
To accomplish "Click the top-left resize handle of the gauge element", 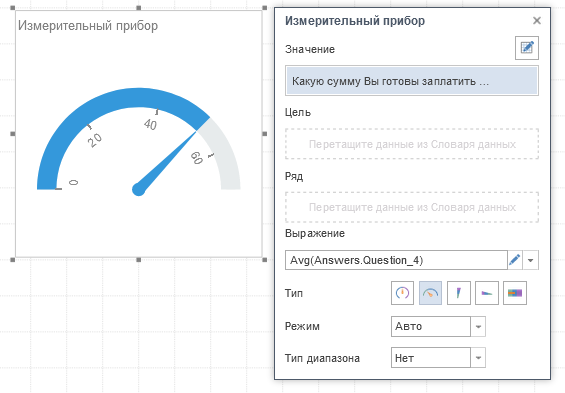I will pyautogui.click(x=13, y=8).
